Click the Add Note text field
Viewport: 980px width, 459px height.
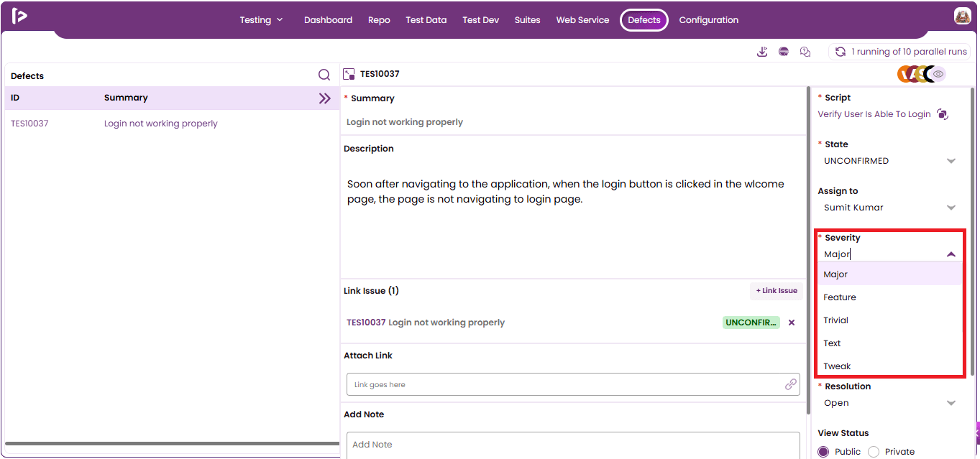point(573,445)
